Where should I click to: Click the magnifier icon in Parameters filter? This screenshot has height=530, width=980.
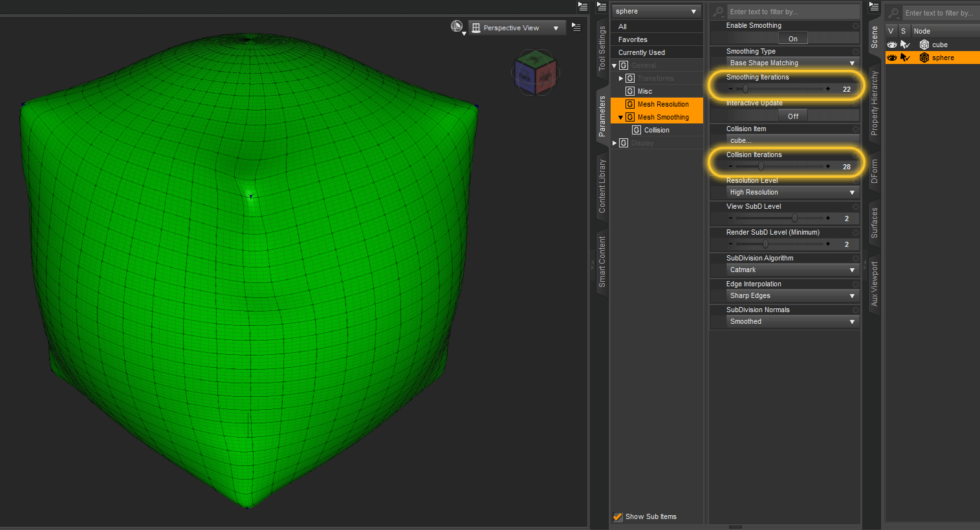point(718,12)
